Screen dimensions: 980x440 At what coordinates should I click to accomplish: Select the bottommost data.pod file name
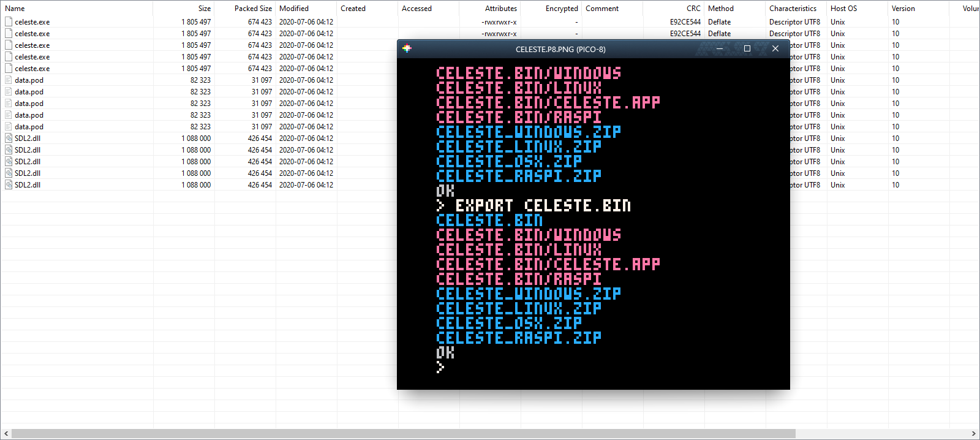(29, 127)
